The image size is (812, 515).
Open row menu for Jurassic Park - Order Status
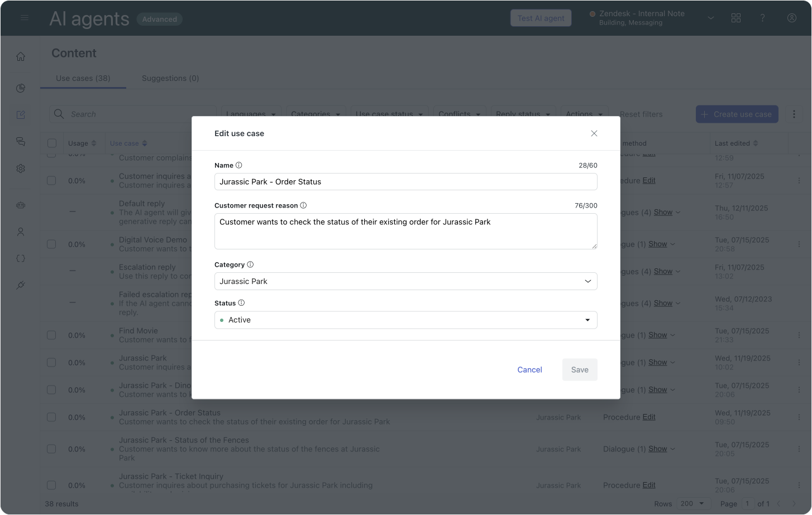coord(799,417)
